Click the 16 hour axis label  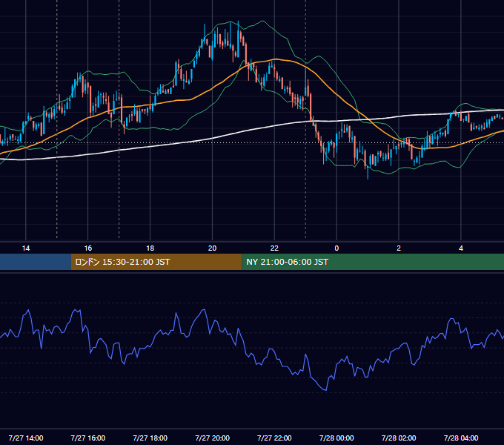click(87, 248)
